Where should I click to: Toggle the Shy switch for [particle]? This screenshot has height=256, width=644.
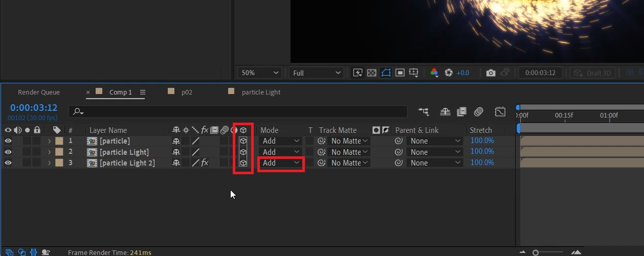(176, 141)
